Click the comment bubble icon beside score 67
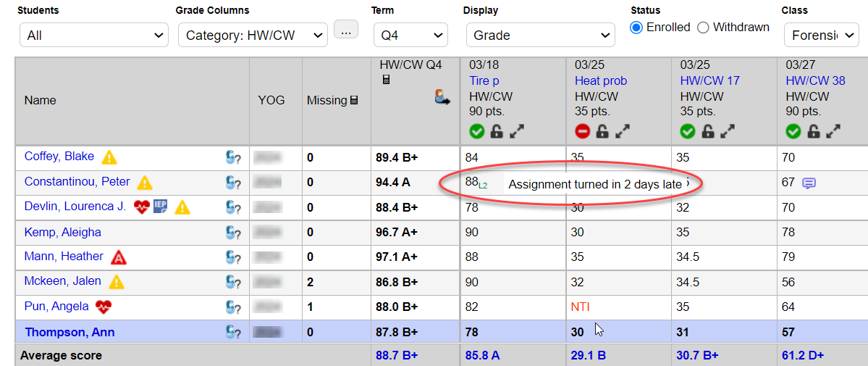 (809, 183)
